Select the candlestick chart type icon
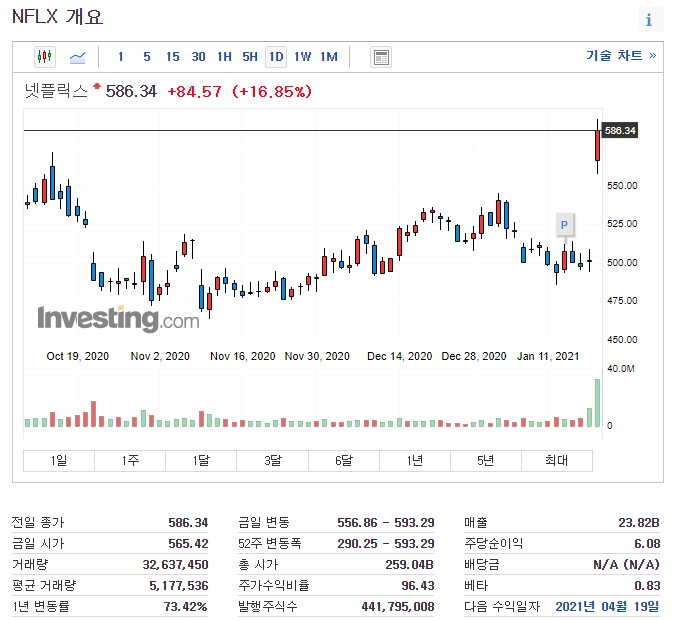The height and width of the screenshot is (621, 675). pos(45,56)
